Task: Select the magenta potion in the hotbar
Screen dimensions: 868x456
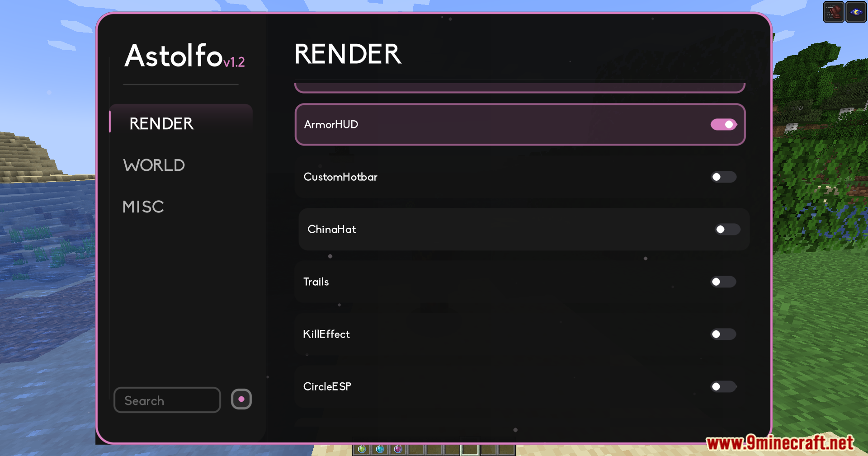Action: [398, 449]
